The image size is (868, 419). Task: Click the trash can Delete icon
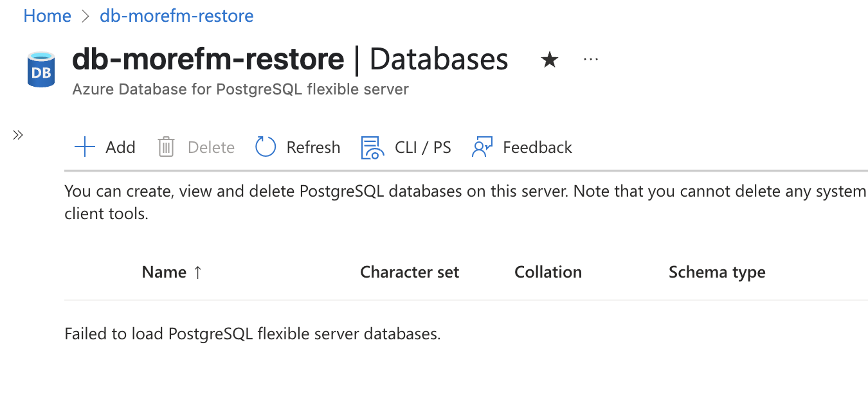[x=166, y=147]
